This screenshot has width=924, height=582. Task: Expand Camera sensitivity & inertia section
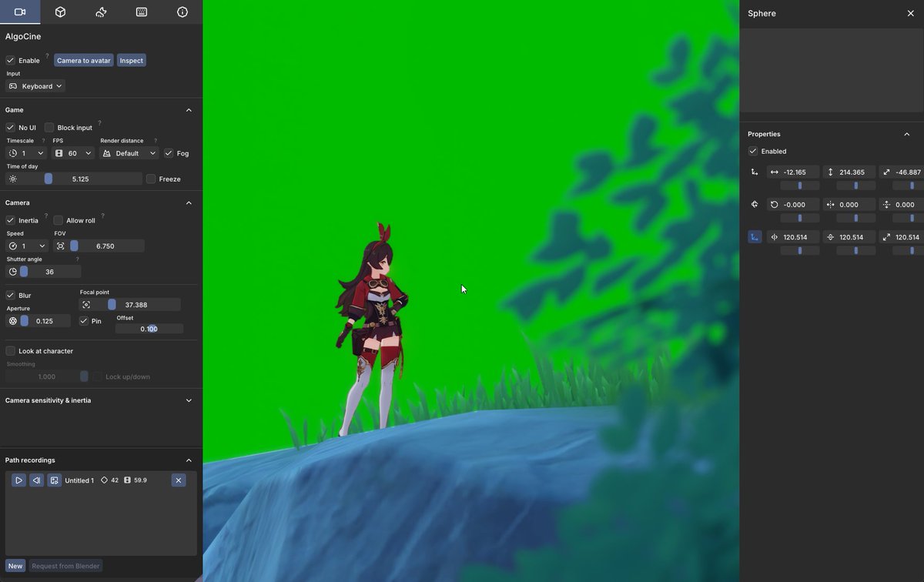(189, 400)
